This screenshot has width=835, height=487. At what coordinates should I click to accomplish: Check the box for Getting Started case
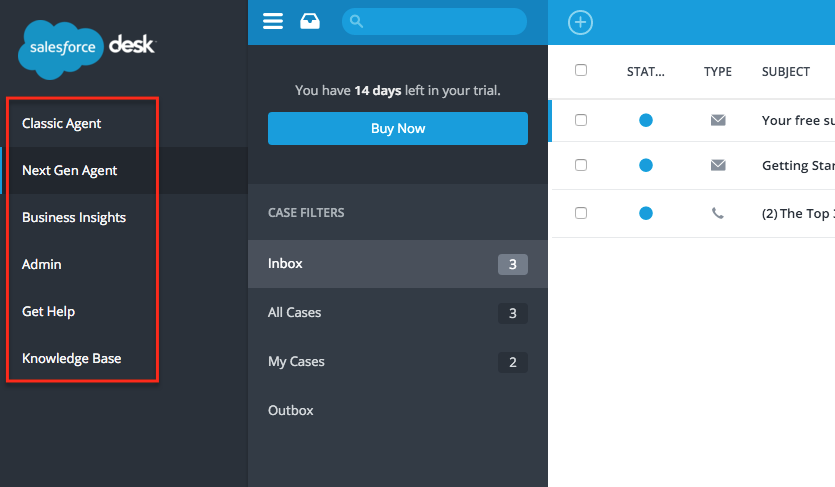pyautogui.click(x=581, y=166)
